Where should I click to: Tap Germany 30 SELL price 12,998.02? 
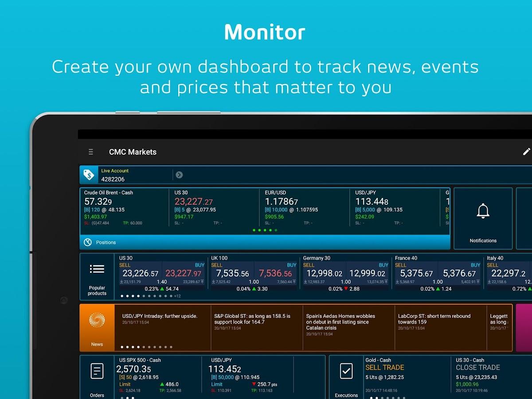point(324,273)
